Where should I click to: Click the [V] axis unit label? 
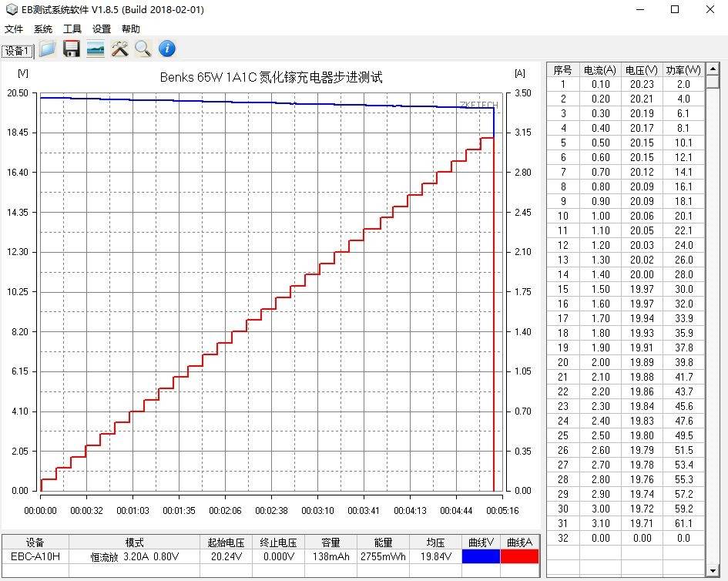point(23,73)
